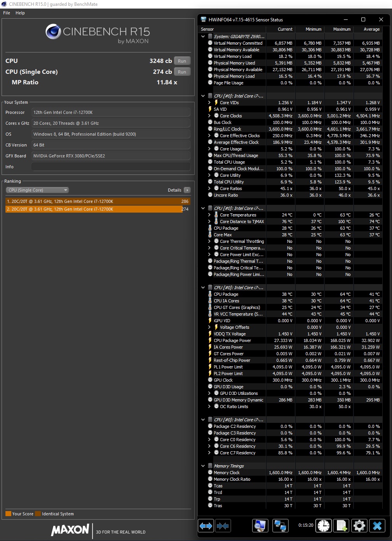Click the expand columns arrows icon in HWiNFO
This screenshot has width=392, height=541.
pos(206,526)
